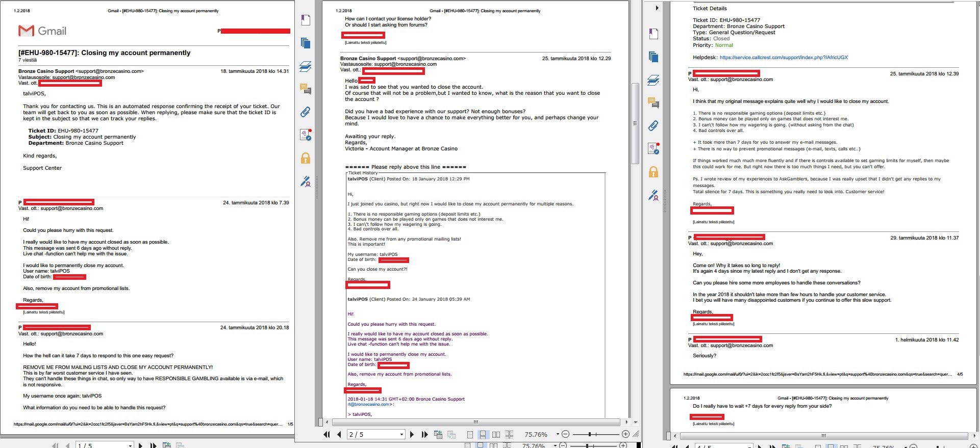Open Layers panel in right window sidebar
Screen dimensions: 980x448
pyautogui.click(x=653, y=80)
